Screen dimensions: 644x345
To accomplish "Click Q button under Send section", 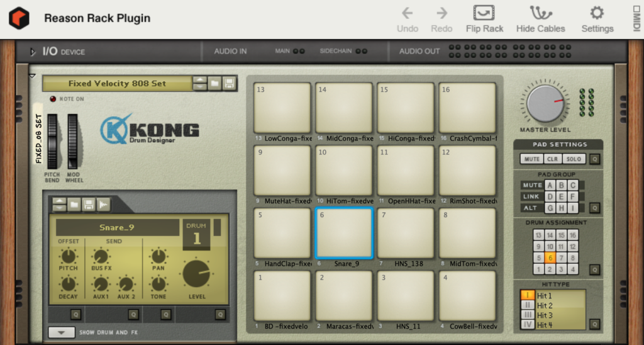I will tap(133, 315).
